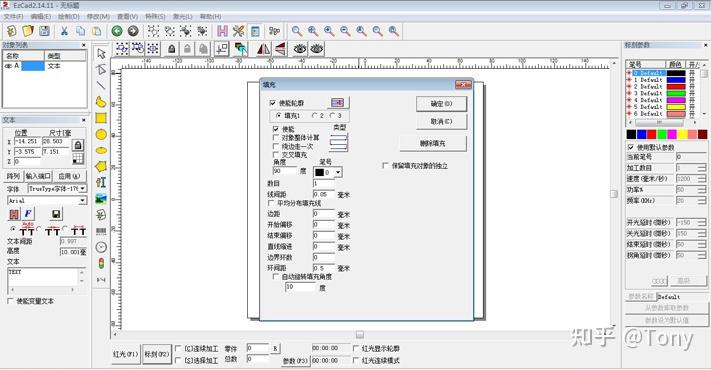The height and width of the screenshot is (370, 711).
Task: Select the 填充1 radio button
Action: (x=278, y=116)
